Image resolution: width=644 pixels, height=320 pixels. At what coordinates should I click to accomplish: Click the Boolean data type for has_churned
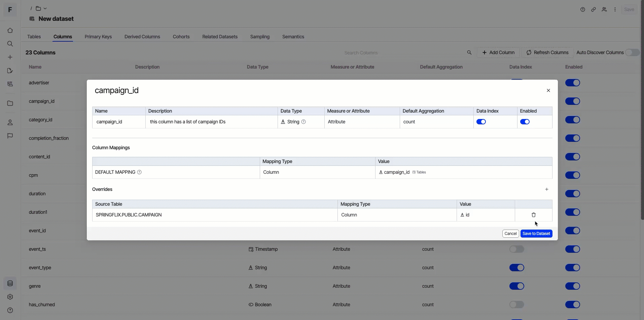[260, 305]
